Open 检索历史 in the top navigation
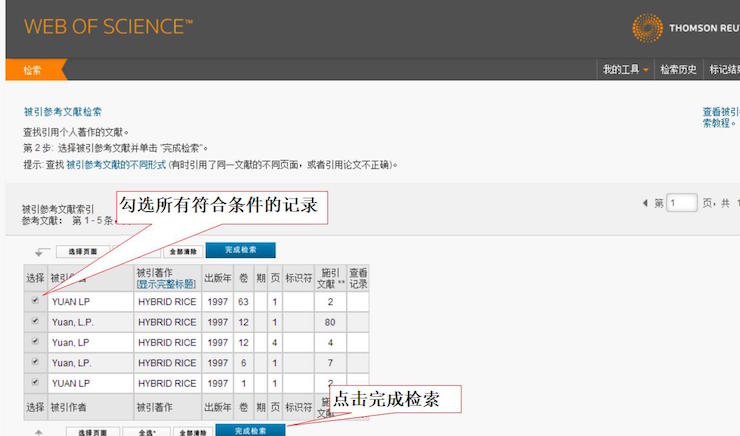Viewport: 740px width, 436px height. click(678, 70)
